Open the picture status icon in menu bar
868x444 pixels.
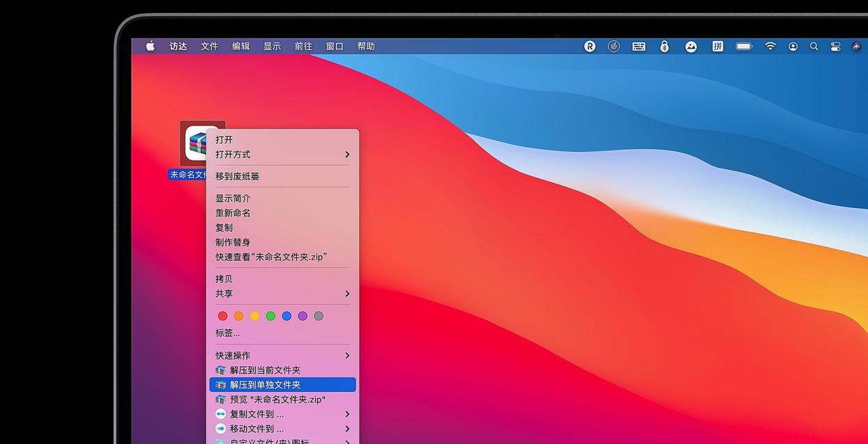click(691, 46)
